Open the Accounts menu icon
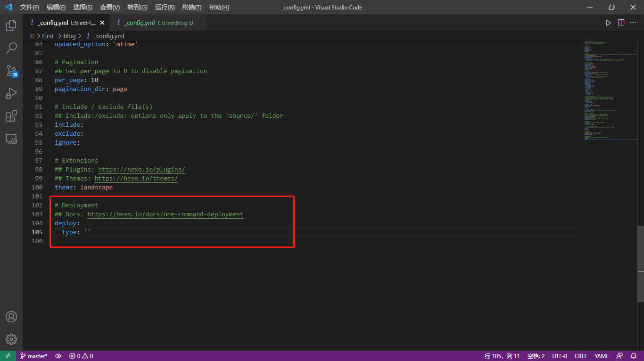644x361 pixels. point(11,317)
